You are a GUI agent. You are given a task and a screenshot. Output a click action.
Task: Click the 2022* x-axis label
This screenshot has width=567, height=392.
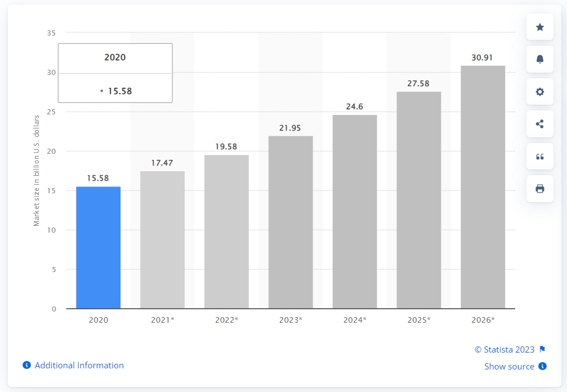coord(227,320)
